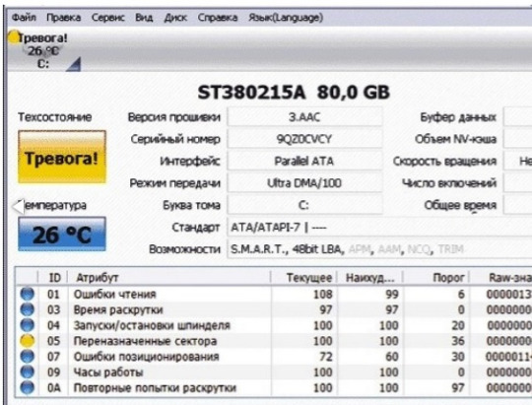This screenshot has height=405, width=532.
Task: Click the Ultra DMA/100 transfer mode field
Action: point(304,183)
